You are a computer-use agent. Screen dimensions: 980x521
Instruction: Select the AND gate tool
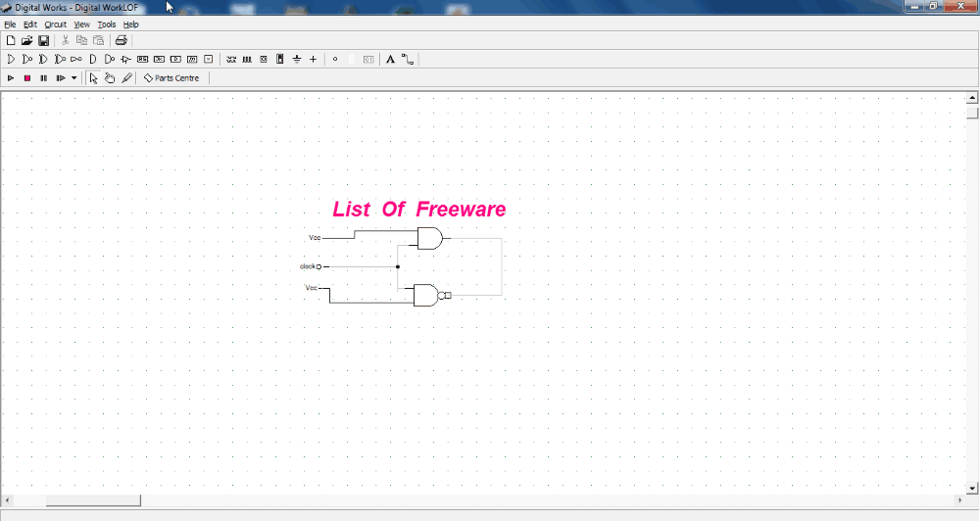click(x=92, y=60)
